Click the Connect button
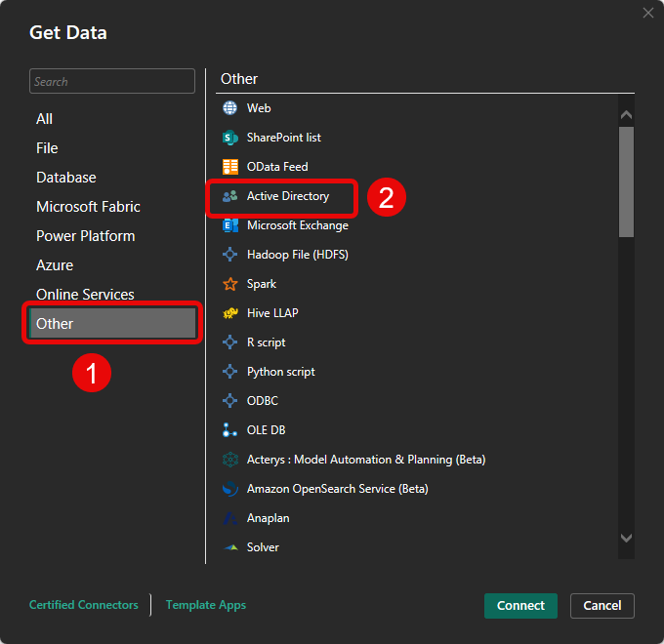 (x=520, y=606)
